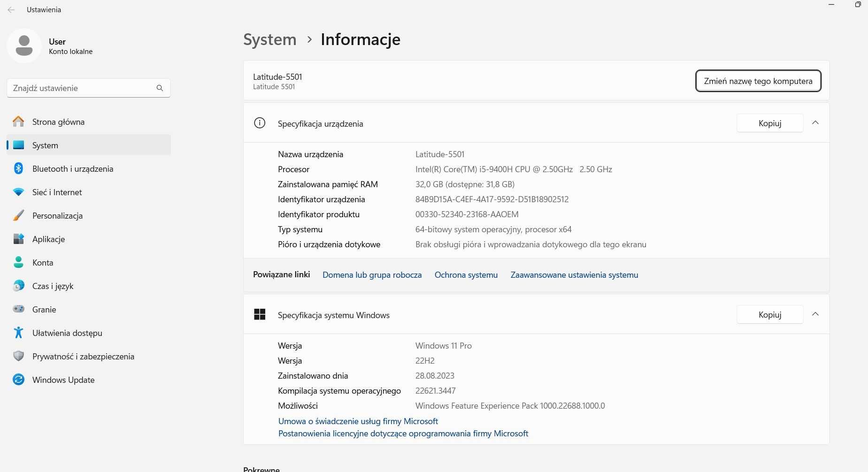Click the System monitor icon in sidebar

coord(18,145)
